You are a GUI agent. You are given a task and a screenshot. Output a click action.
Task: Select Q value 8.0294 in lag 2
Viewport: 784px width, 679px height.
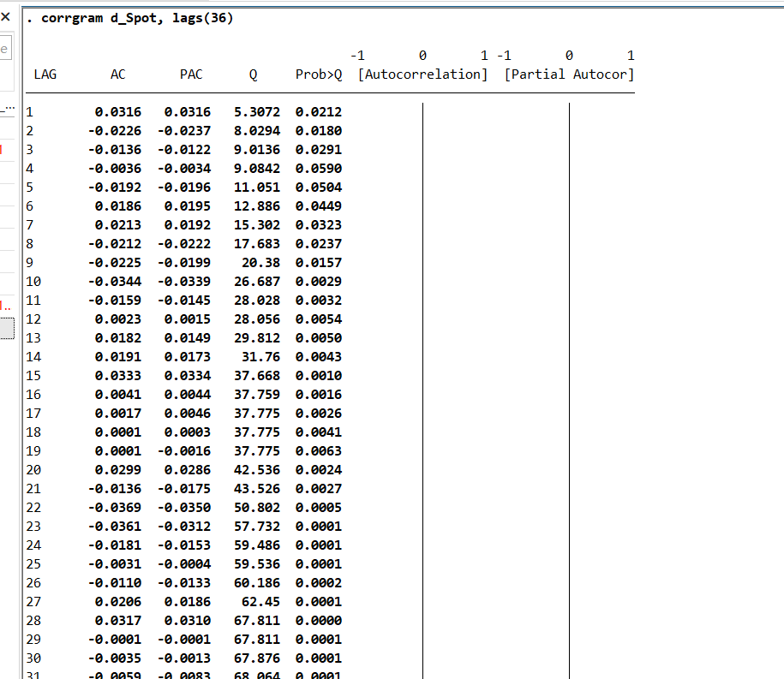(257, 131)
